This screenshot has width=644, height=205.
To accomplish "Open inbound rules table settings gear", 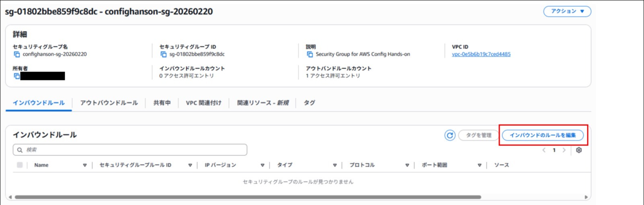I will pos(579,150).
